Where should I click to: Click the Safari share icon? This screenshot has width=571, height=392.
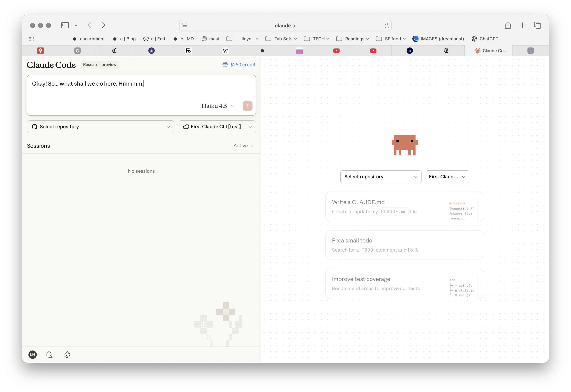[508, 25]
